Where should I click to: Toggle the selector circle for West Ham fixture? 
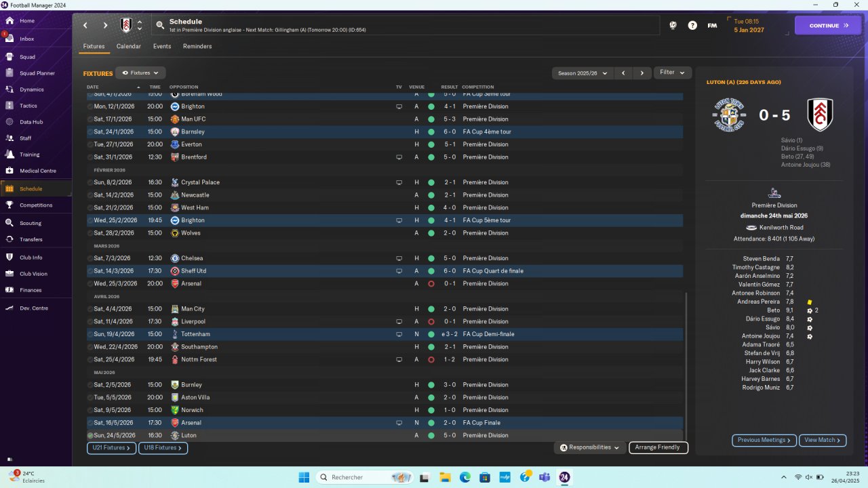point(90,208)
